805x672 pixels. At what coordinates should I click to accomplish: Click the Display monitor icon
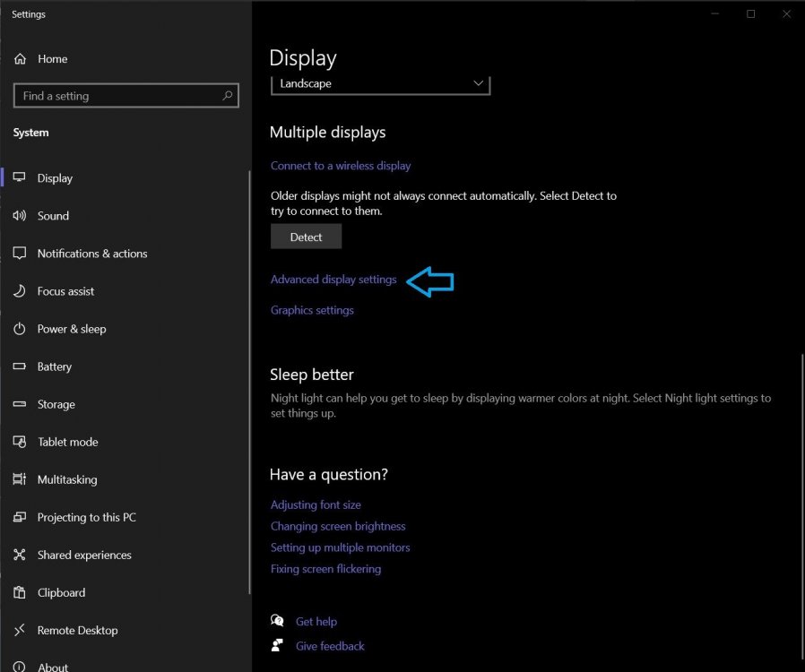20,177
